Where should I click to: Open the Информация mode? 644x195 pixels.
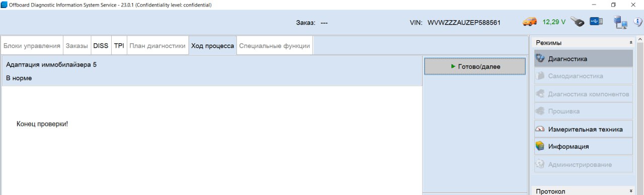tap(583, 147)
